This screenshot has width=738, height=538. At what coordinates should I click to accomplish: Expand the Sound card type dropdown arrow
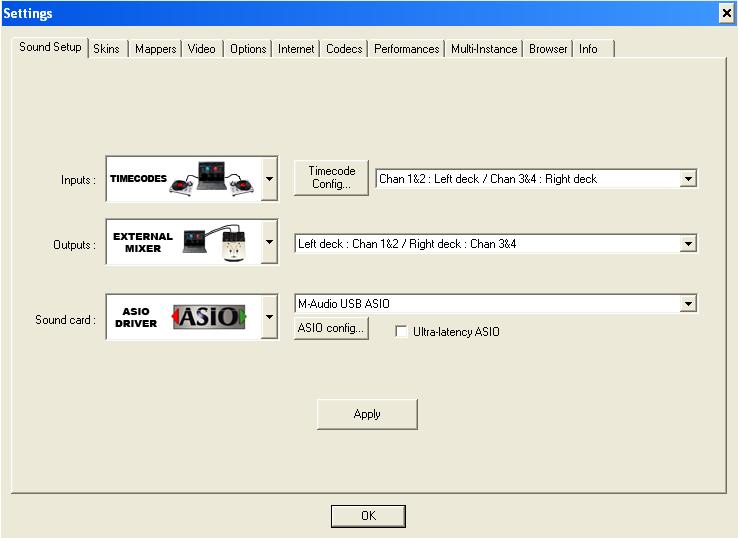click(269, 317)
